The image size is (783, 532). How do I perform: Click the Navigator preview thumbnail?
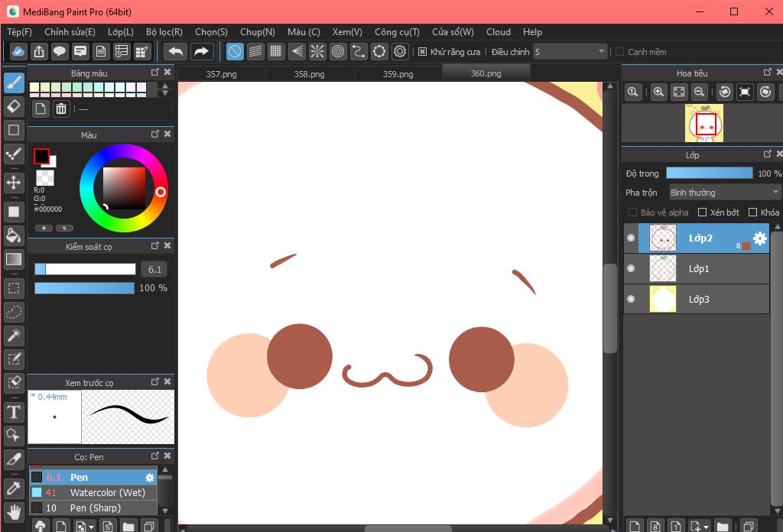pyautogui.click(x=704, y=123)
